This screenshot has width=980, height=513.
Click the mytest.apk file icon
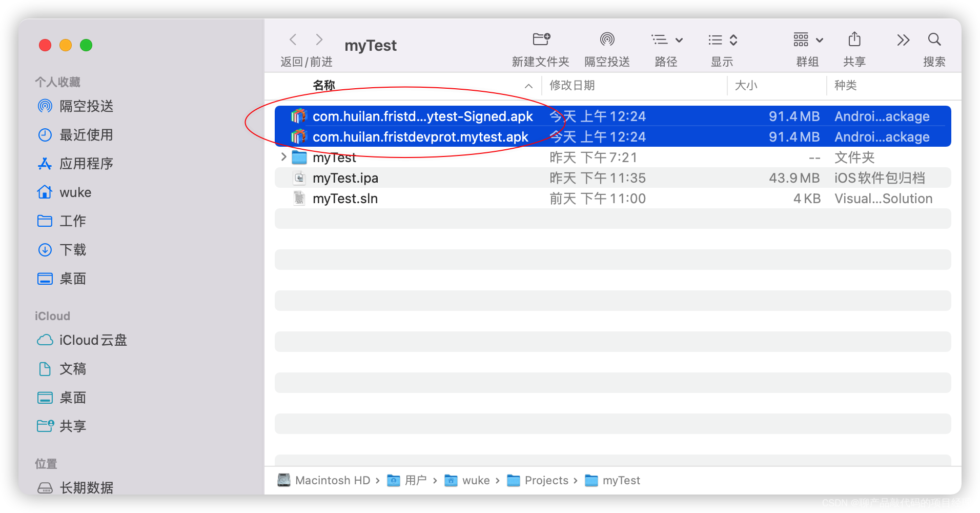click(x=299, y=137)
